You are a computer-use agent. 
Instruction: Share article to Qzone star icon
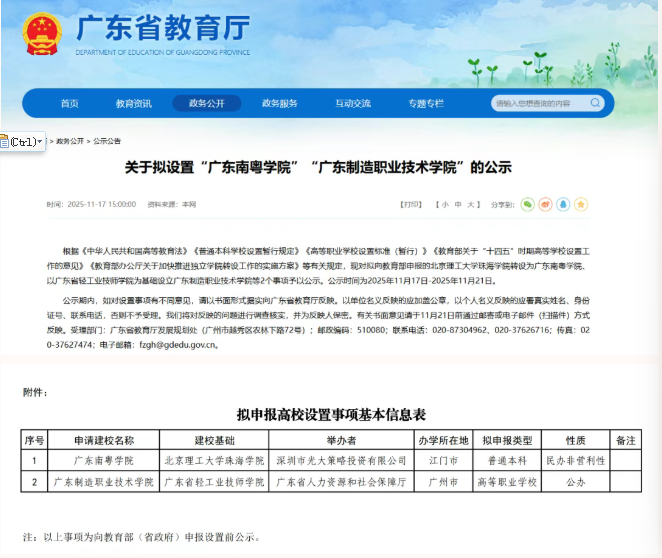click(x=582, y=204)
